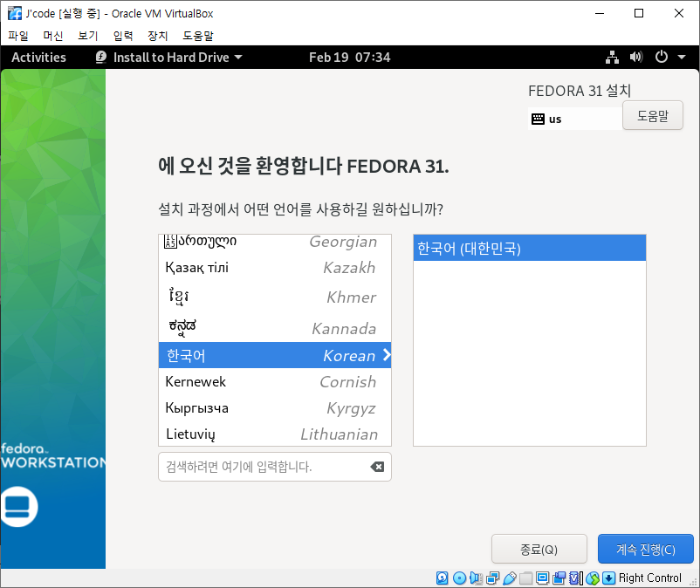Open the 보기 menu in VirtualBox
This screenshot has width=700, height=588.
[88, 36]
